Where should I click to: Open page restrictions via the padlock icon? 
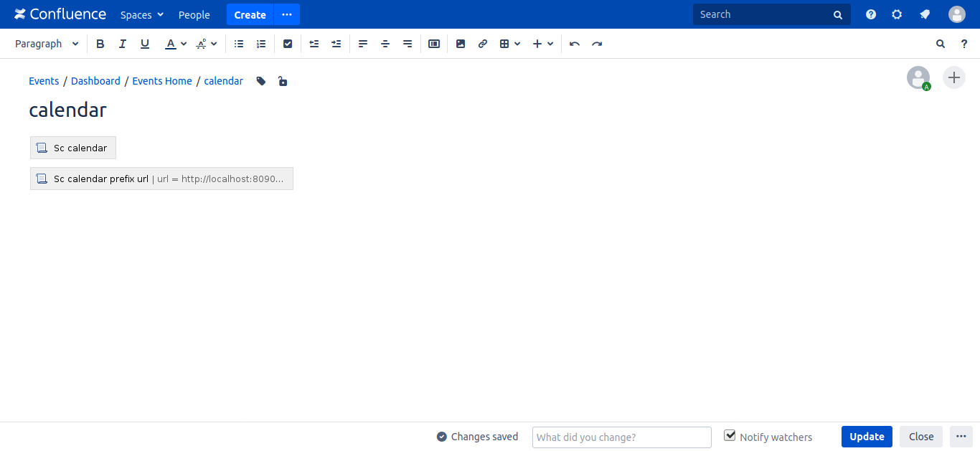283,81
